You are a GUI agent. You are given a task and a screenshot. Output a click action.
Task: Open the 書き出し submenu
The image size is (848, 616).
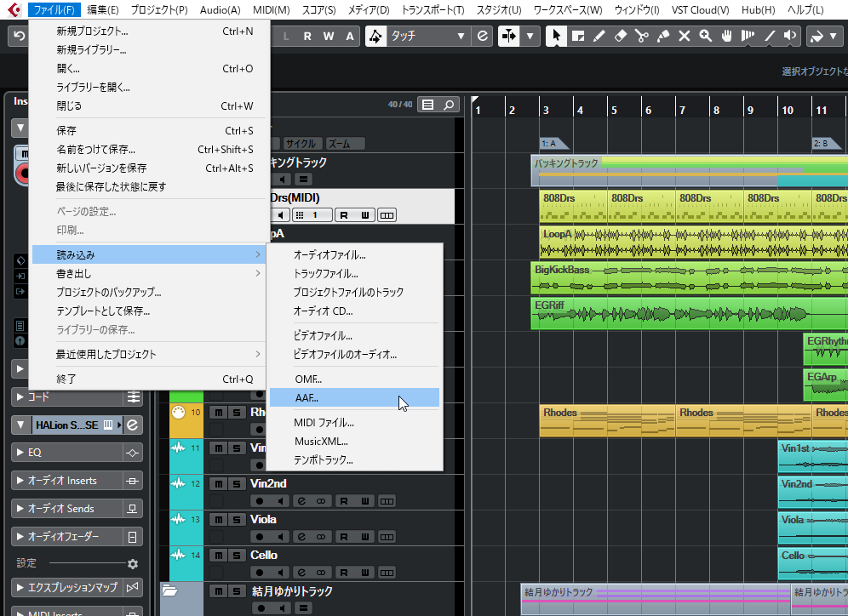pos(148,273)
